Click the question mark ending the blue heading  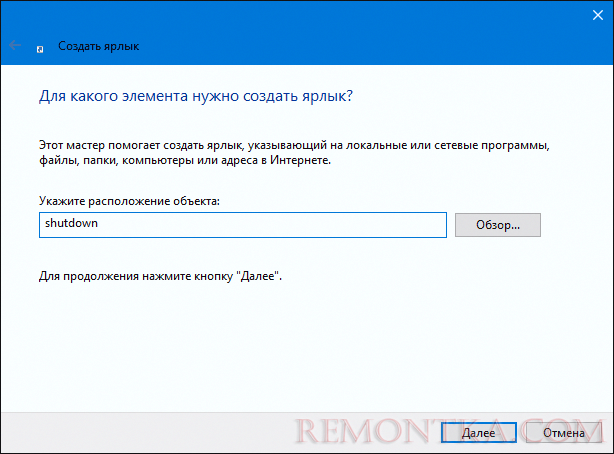349,96
